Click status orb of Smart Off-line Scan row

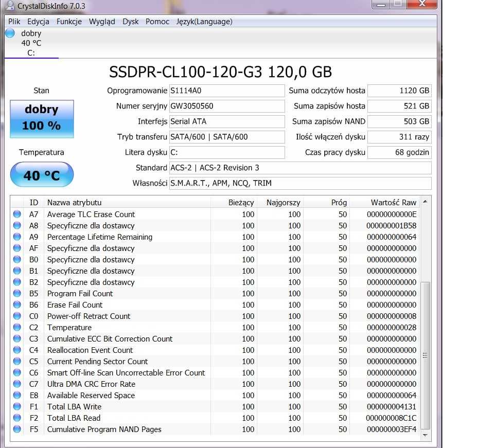(x=17, y=373)
